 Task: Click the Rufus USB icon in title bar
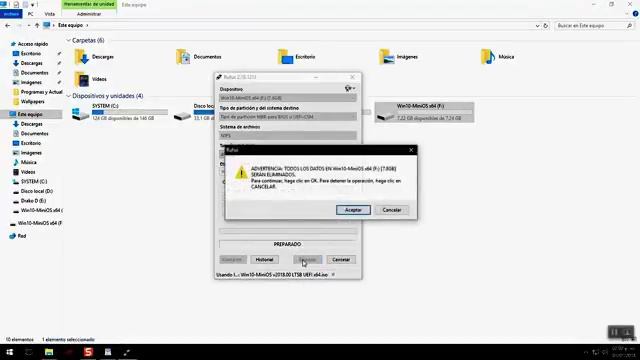pos(219,77)
